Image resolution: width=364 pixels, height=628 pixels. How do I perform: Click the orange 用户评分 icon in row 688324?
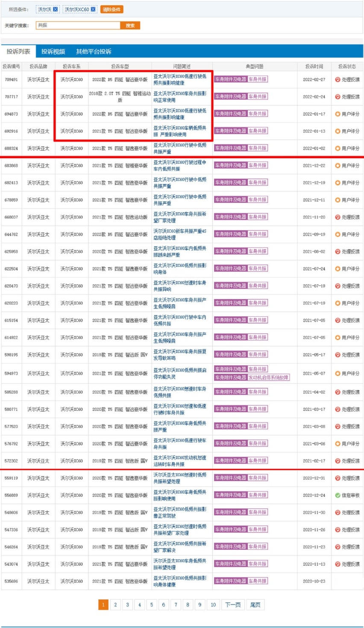[338, 148]
